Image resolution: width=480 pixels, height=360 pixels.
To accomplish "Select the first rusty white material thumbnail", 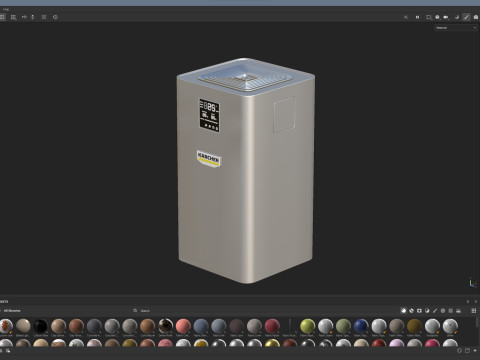I will coord(6,326).
